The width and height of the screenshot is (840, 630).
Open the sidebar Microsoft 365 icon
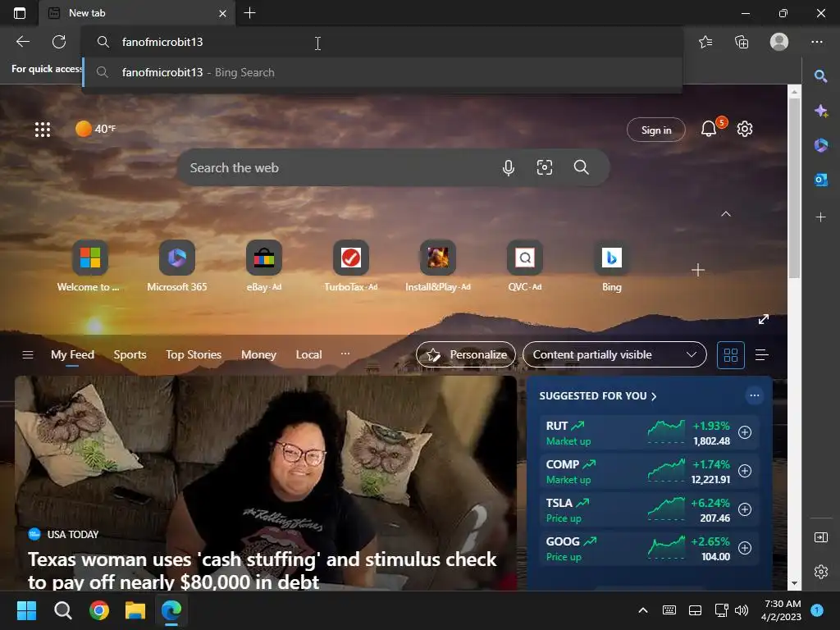pyautogui.click(x=820, y=144)
